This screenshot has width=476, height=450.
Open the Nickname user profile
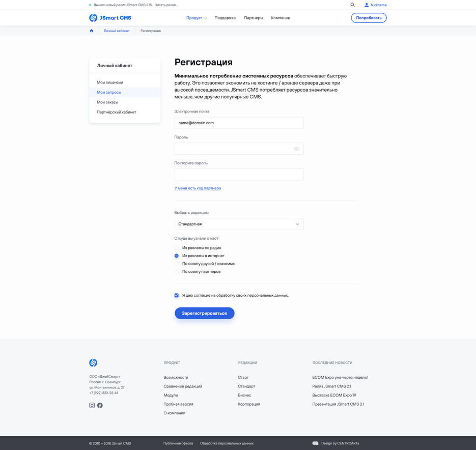coord(376,5)
